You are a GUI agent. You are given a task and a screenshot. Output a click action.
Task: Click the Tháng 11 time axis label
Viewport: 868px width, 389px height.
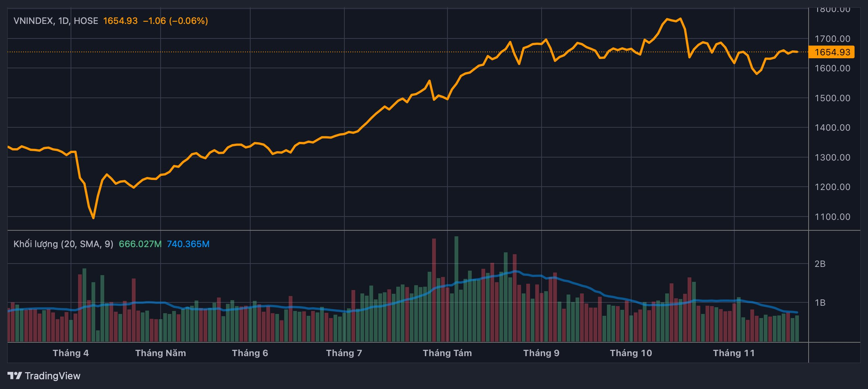click(x=734, y=353)
